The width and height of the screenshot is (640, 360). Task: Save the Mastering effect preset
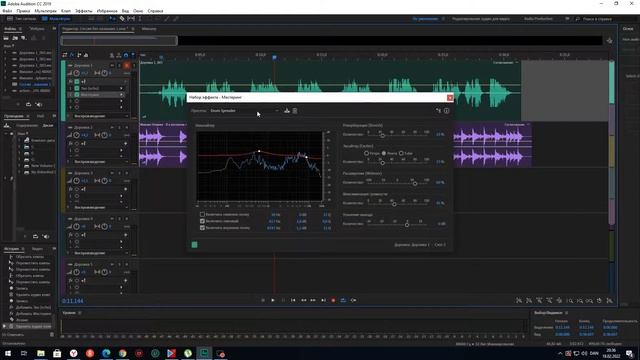287,111
